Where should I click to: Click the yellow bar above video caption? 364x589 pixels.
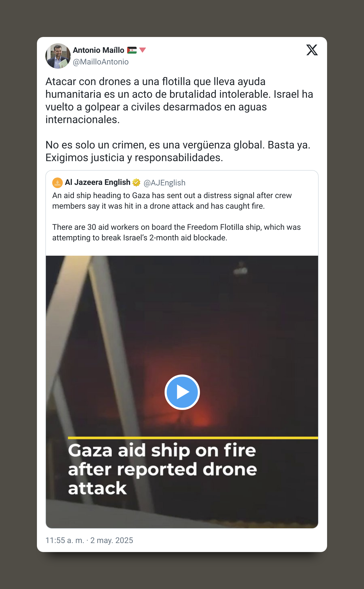click(193, 438)
